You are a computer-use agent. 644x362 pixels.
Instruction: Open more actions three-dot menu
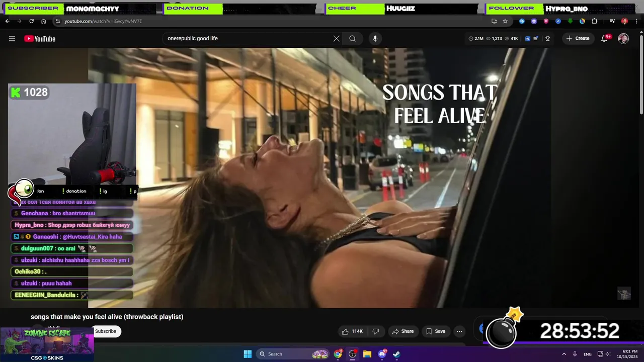tap(459, 331)
